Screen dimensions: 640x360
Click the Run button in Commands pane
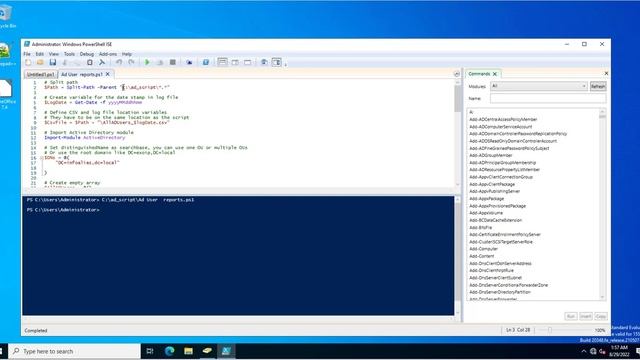[x=571, y=316]
